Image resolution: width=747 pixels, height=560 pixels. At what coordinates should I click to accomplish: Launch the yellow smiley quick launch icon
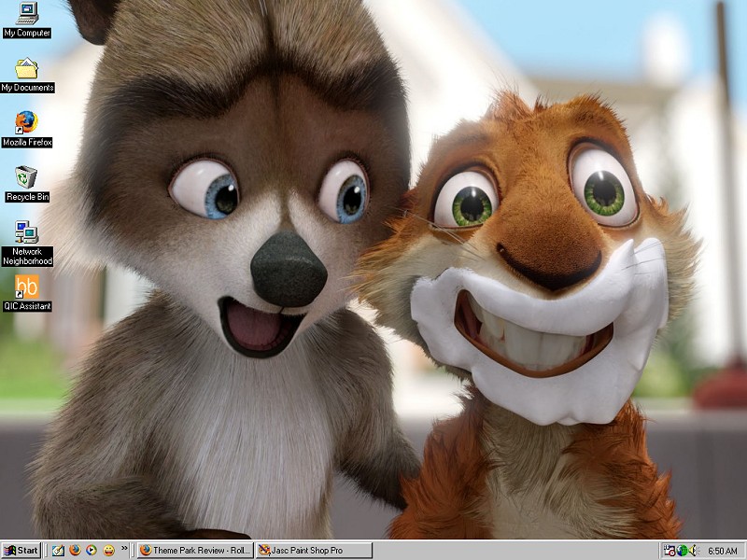coord(108,551)
